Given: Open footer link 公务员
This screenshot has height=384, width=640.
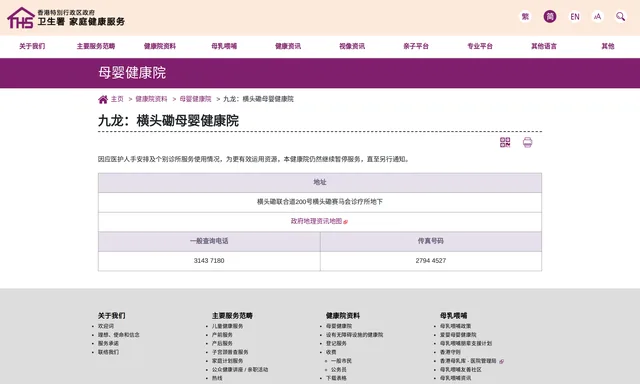Looking at the screenshot, I should click(339, 369).
